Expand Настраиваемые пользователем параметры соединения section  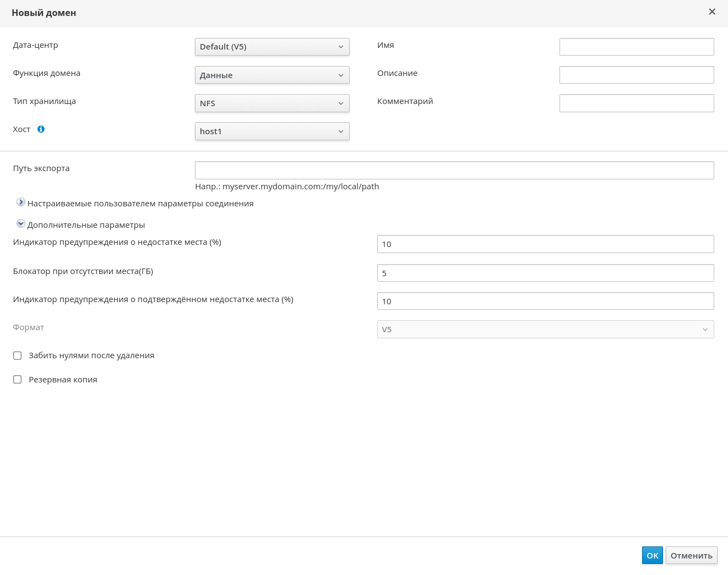pyautogui.click(x=21, y=202)
